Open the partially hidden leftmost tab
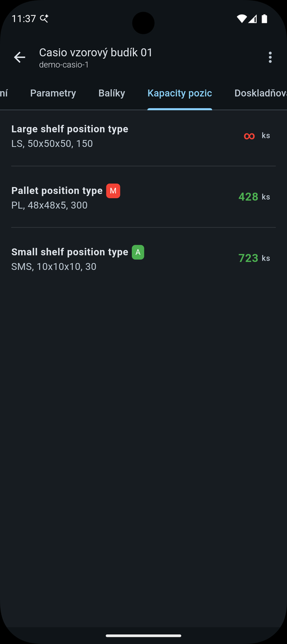This screenshot has width=287, height=644. pyautogui.click(x=4, y=93)
